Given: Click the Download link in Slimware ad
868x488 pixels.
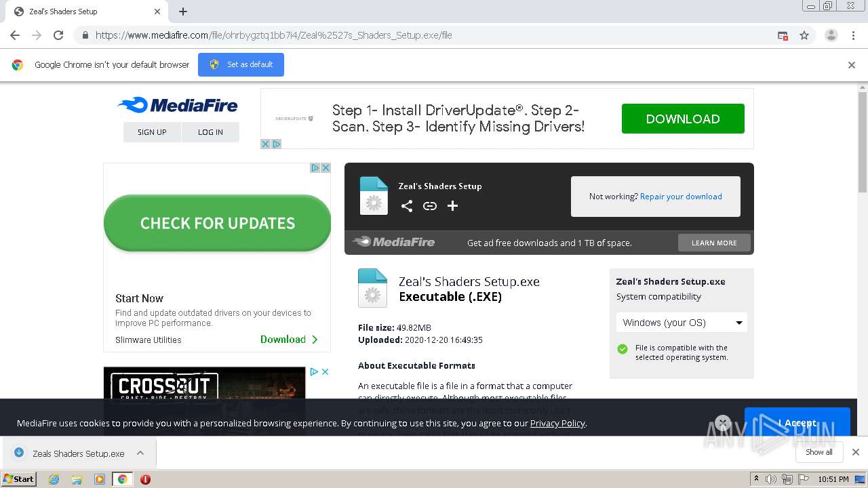Looking at the screenshot, I should pos(289,340).
